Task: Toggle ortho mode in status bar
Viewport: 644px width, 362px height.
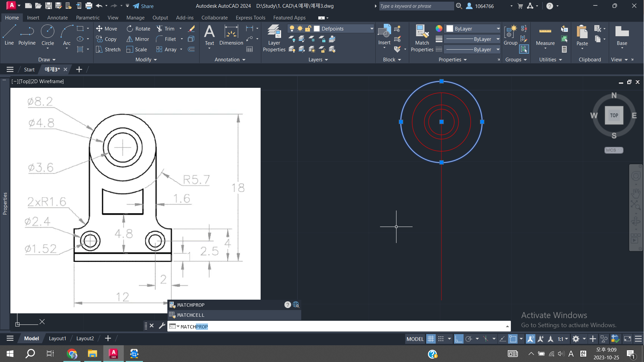Action: pyautogui.click(x=459, y=339)
